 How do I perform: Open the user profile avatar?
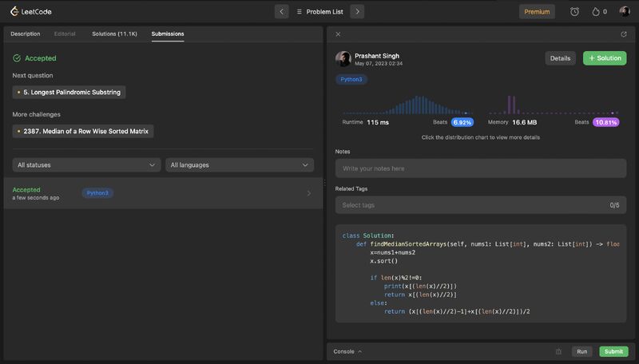625,11
